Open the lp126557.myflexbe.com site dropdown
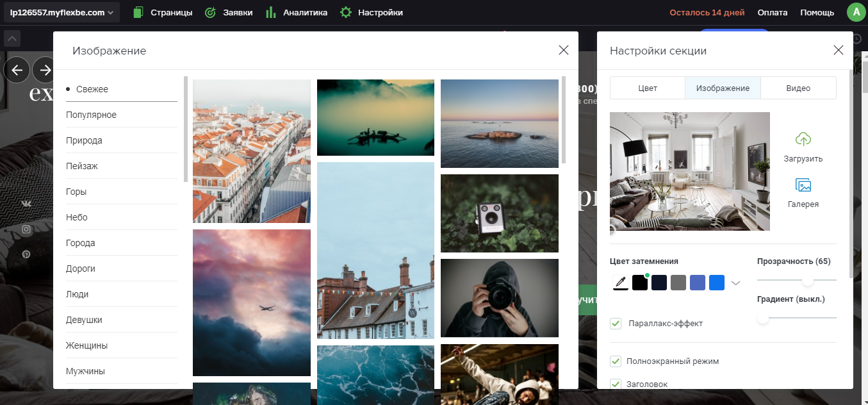This screenshot has height=405, width=868. click(x=61, y=12)
